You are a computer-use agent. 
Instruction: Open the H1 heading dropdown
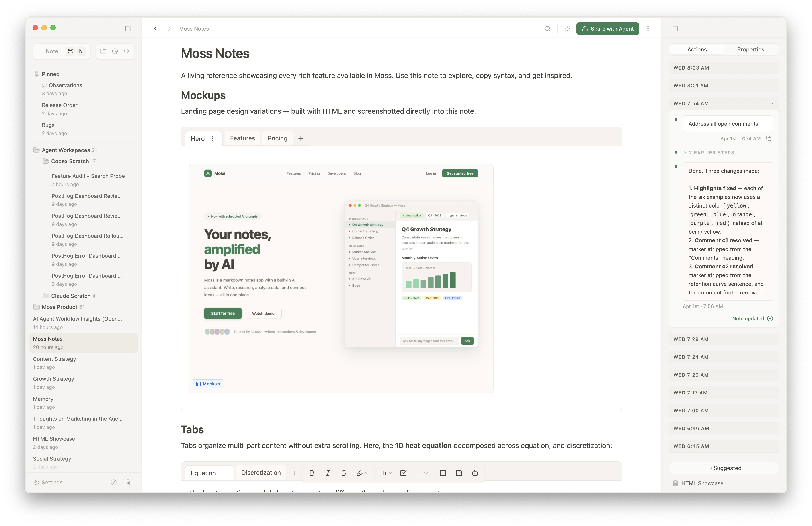point(385,473)
